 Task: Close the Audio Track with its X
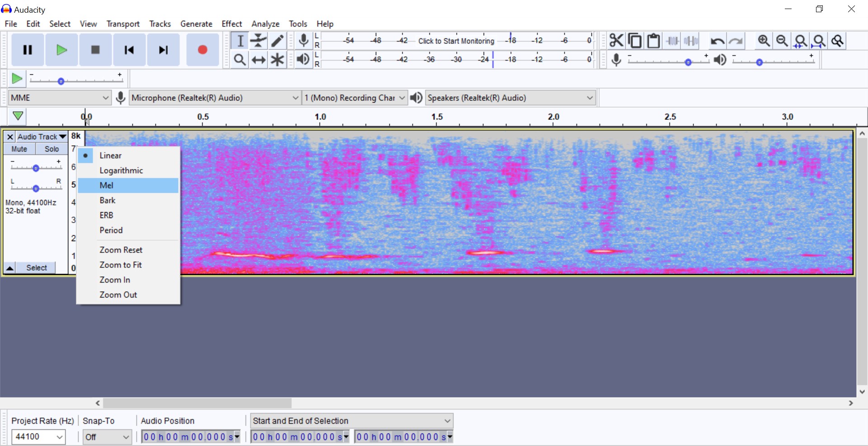[x=9, y=137]
